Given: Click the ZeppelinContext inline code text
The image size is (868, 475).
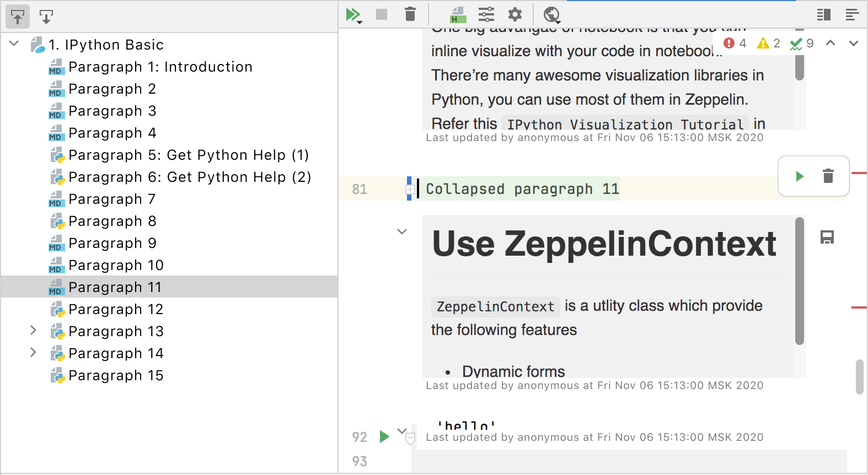Looking at the screenshot, I should [x=495, y=306].
